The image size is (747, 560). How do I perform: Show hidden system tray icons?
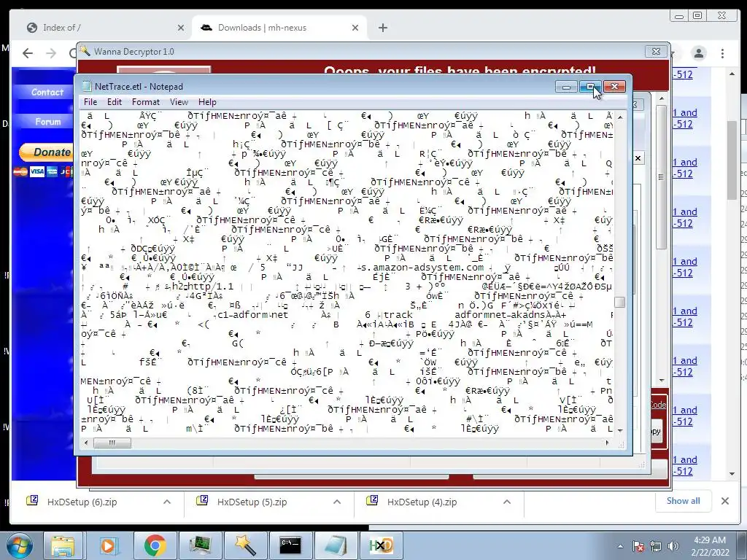pyautogui.click(x=620, y=546)
